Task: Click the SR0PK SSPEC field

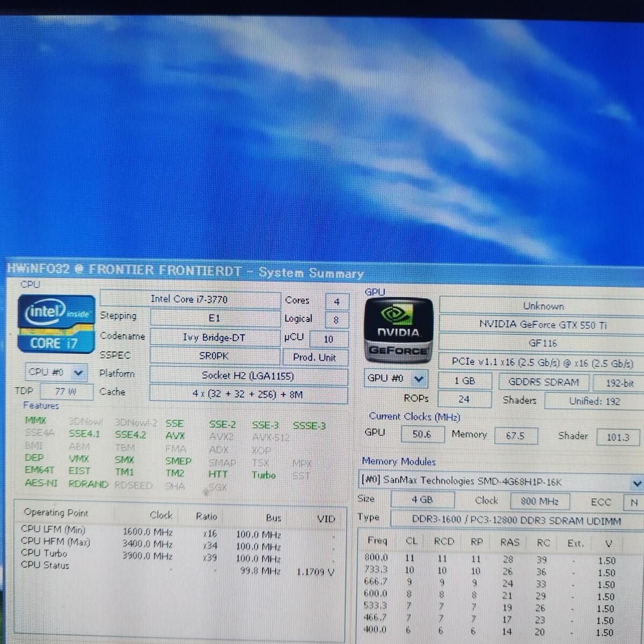Action: click(x=214, y=356)
